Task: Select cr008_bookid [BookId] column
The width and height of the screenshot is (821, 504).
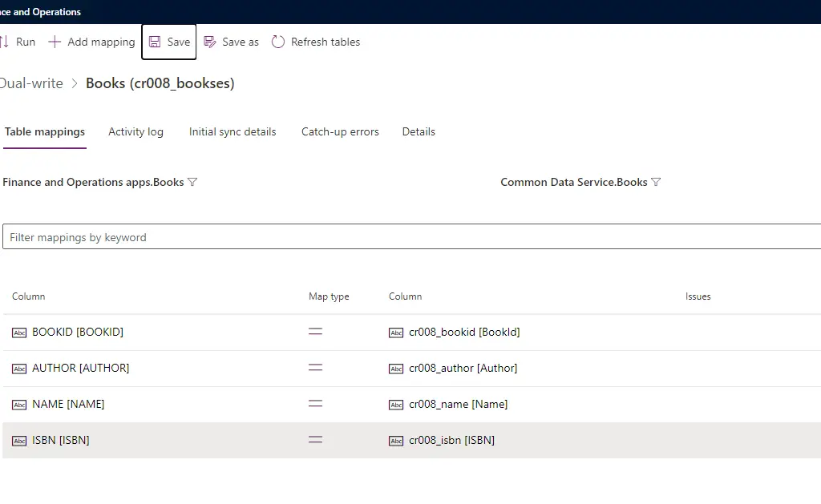Action: pos(464,332)
